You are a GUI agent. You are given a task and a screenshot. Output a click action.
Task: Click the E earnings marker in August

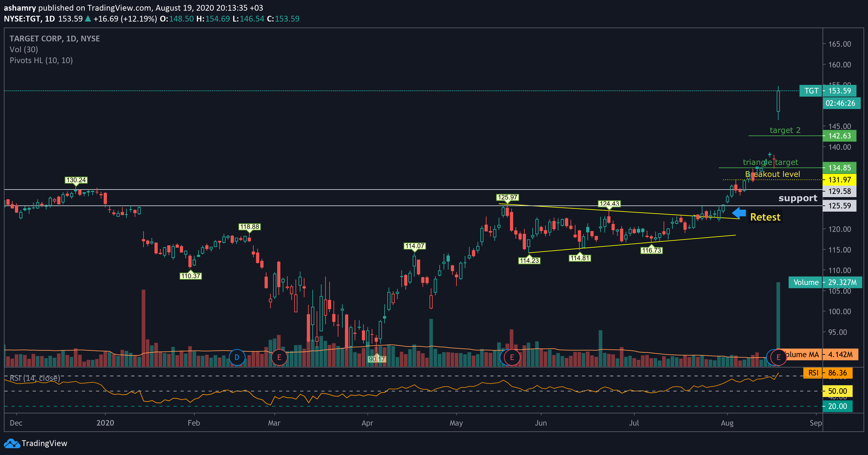778,357
